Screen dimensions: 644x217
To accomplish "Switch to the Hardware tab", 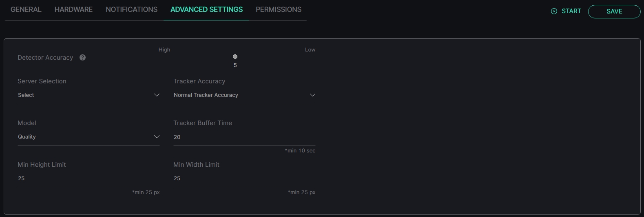I will (73, 9).
